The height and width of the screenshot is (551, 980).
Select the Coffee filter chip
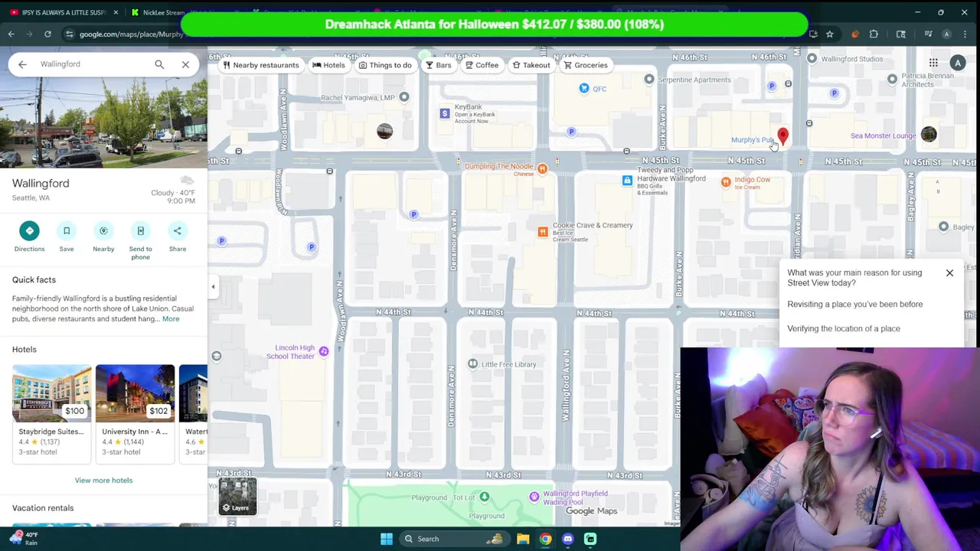tap(482, 65)
